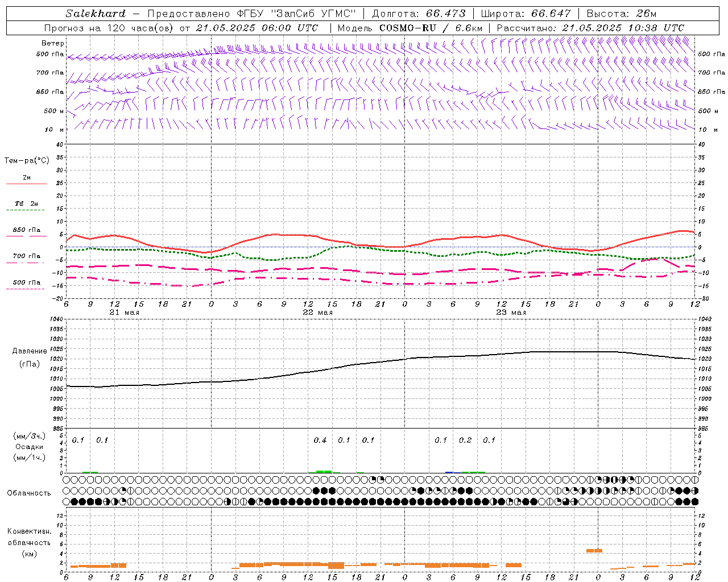Click the "22 мая" date label
The height and width of the screenshot is (582, 728).
(318, 313)
